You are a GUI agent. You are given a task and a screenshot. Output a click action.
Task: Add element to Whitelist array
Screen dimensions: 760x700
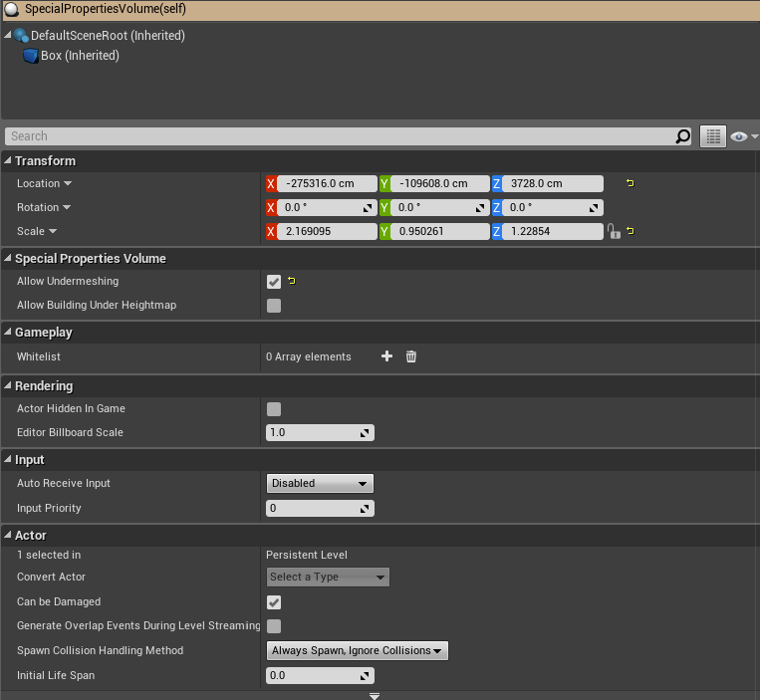[386, 356]
